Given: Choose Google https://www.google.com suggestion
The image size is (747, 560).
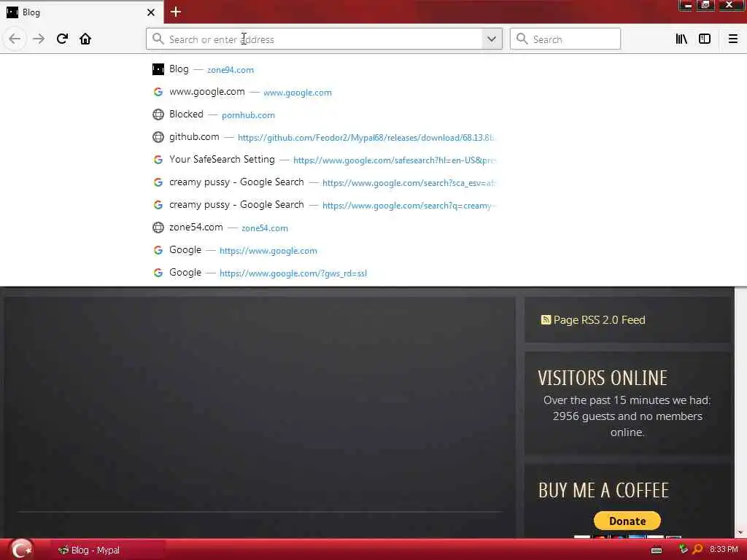Looking at the screenshot, I should pyautogui.click(x=324, y=250).
